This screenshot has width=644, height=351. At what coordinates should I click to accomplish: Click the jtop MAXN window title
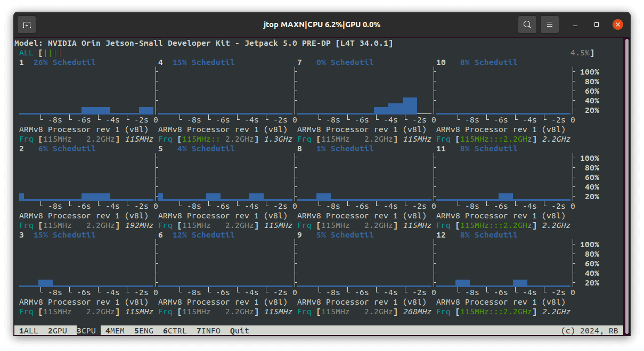point(322,25)
